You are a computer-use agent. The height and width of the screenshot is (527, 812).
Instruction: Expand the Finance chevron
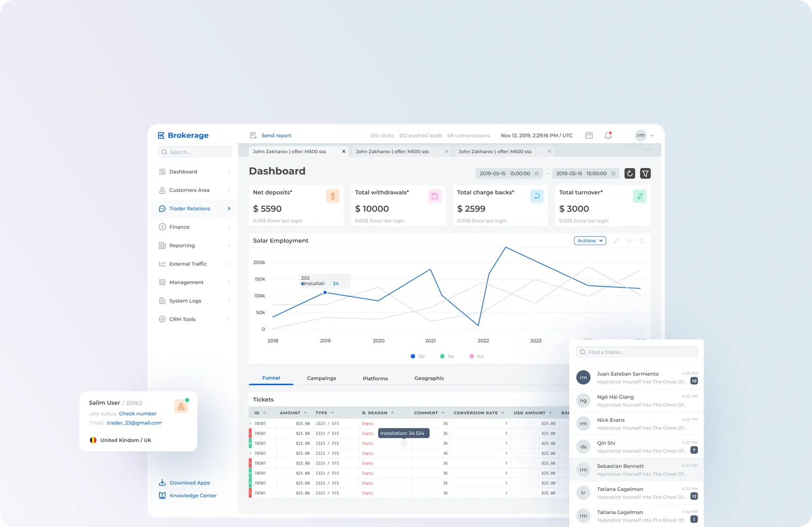(229, 227)
